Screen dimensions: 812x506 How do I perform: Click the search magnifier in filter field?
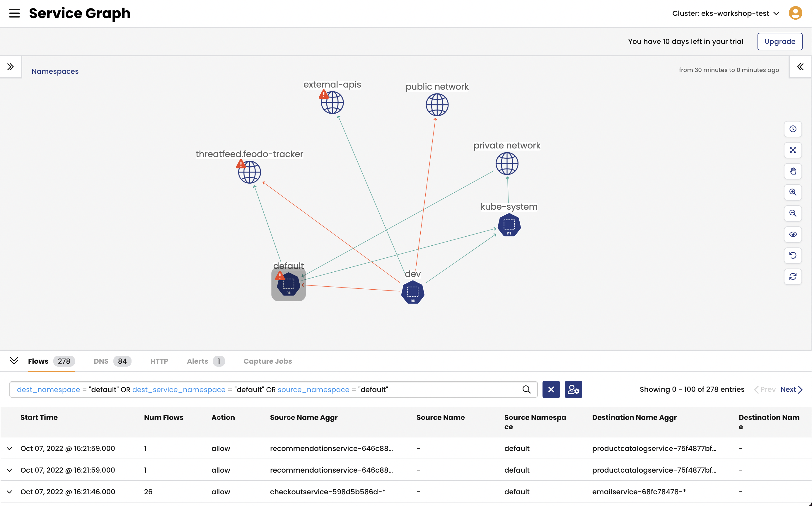point(526,389)
